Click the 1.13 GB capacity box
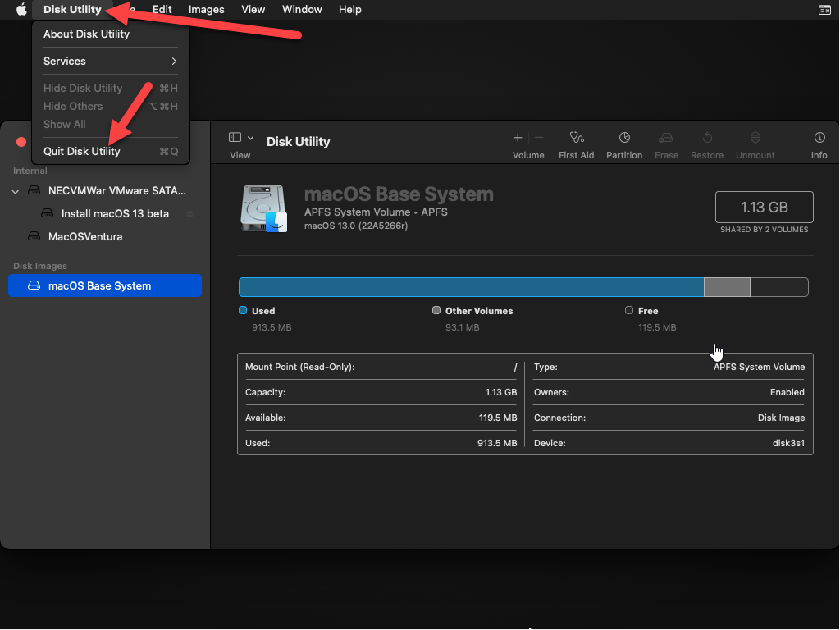 [x=764, y=208]
